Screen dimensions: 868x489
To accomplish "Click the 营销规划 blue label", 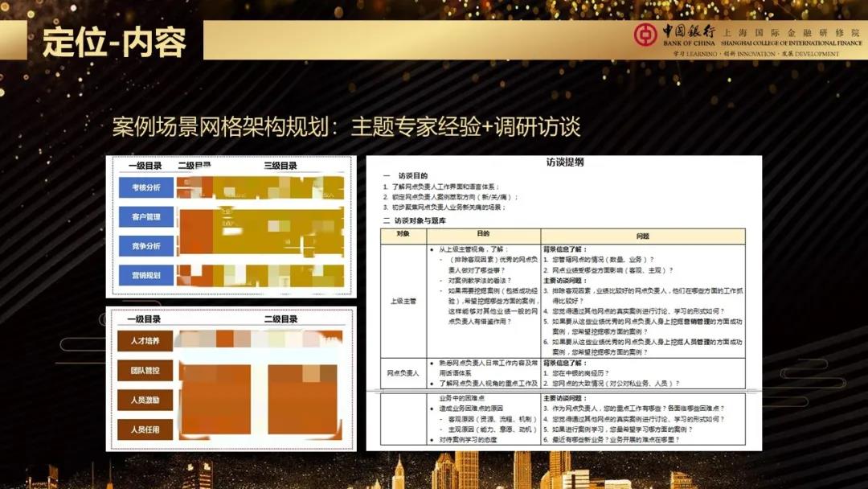I will pyautogui.click(x=141, y=275).
